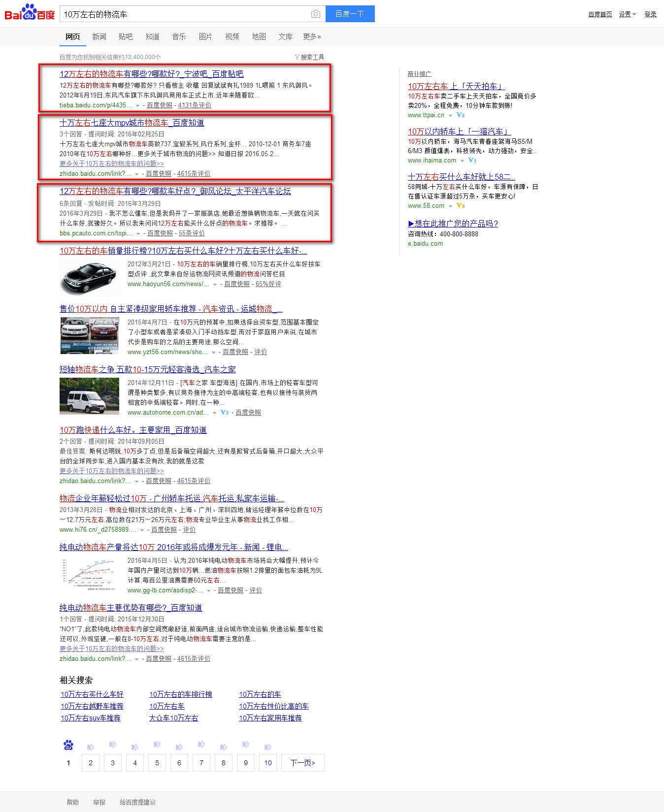The height and width of the screenshot is (812, 664).
Task: Expand arrow next to www.ttpai.cn URL
Action: coord(450,115)
